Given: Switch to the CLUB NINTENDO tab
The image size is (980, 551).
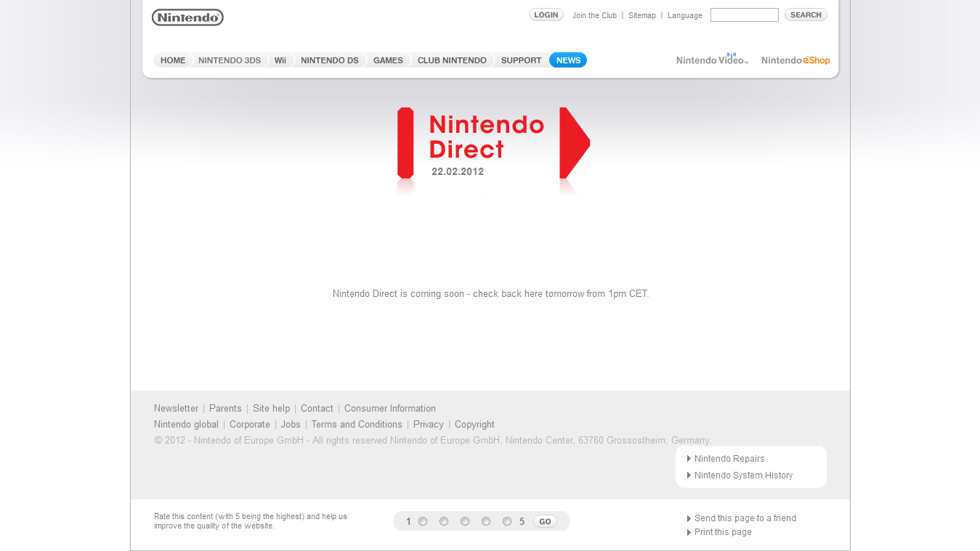Looking at the screenshot, I should click(451, 60).
